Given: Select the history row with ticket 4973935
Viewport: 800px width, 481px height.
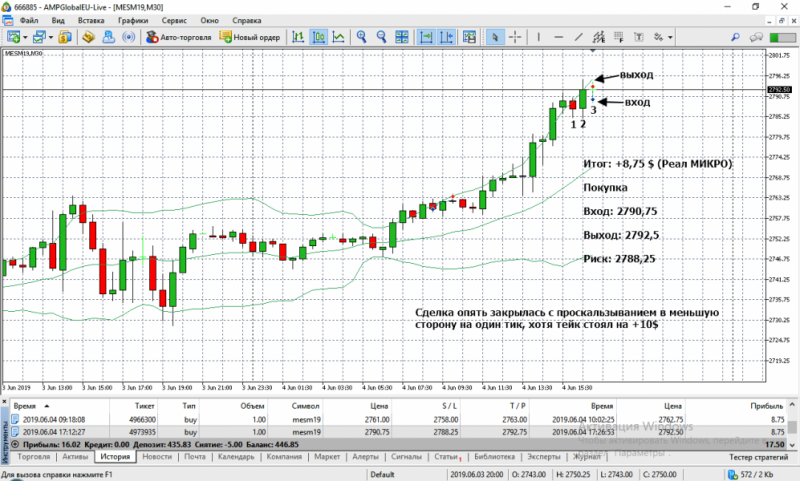Looking at the screenshot, I should (398, 432).
